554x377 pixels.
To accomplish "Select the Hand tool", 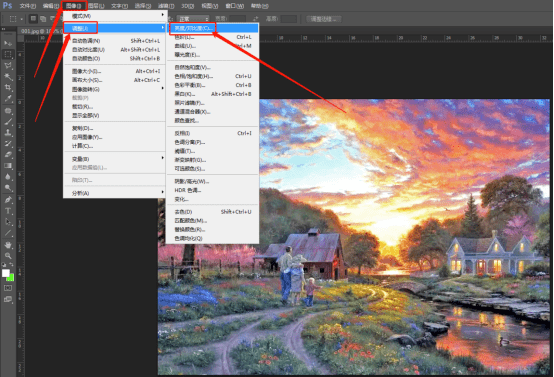I will pos(8,245).
